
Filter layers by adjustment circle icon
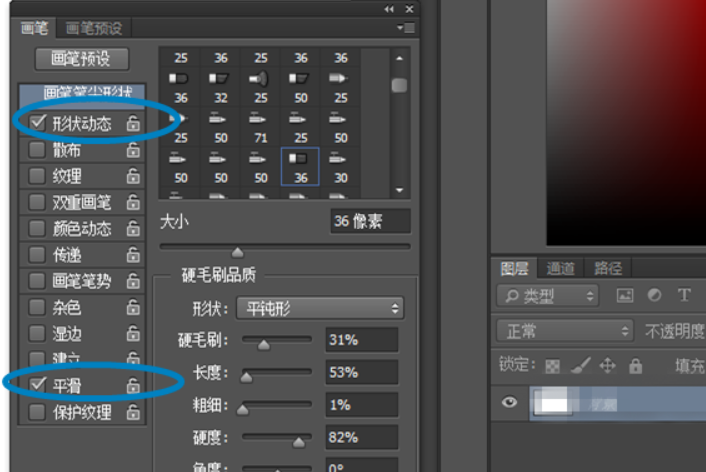[654, 295]
